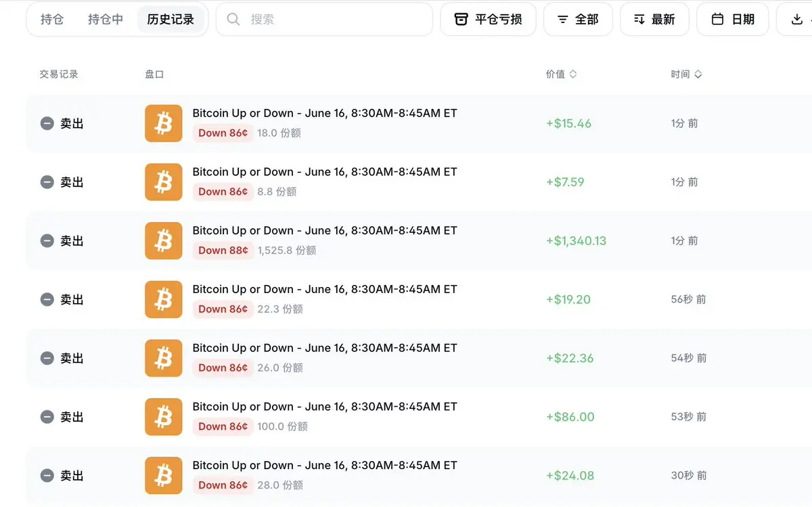The height and width of the screenshot is (507, 812).
Task: Click the 搜索 search input field
Action: (324, 20)
